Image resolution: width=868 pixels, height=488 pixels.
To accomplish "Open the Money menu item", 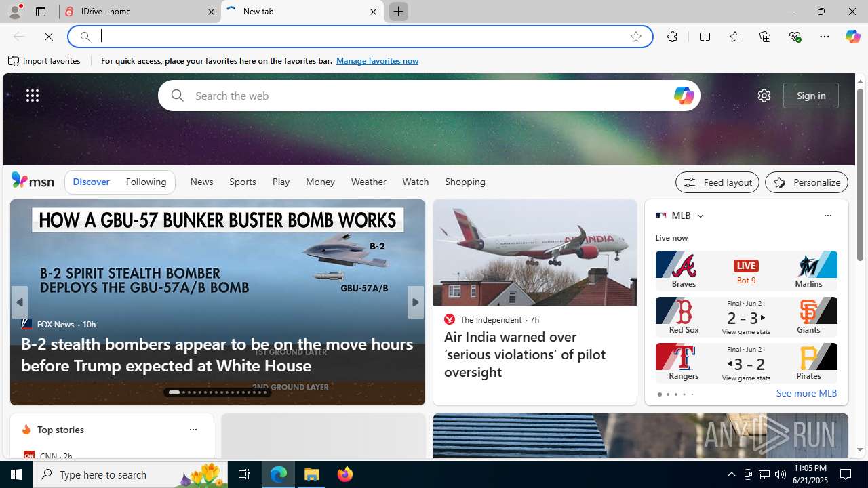I will tap(320, 182).
